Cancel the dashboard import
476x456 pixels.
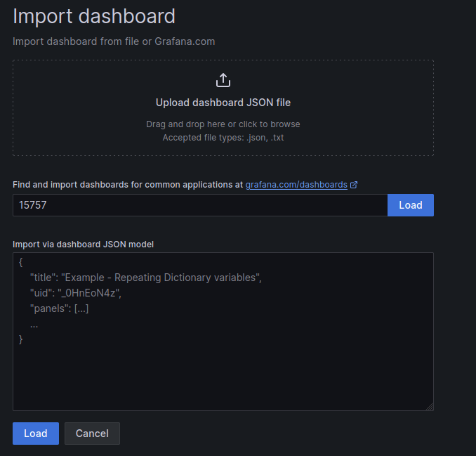[x=92, y=434]
